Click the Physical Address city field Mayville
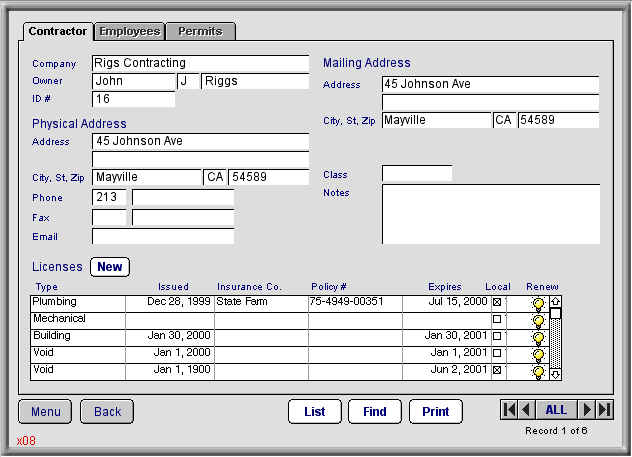This screenshot has height=457, width=632. pyautogui.click(x=147, y=177)
